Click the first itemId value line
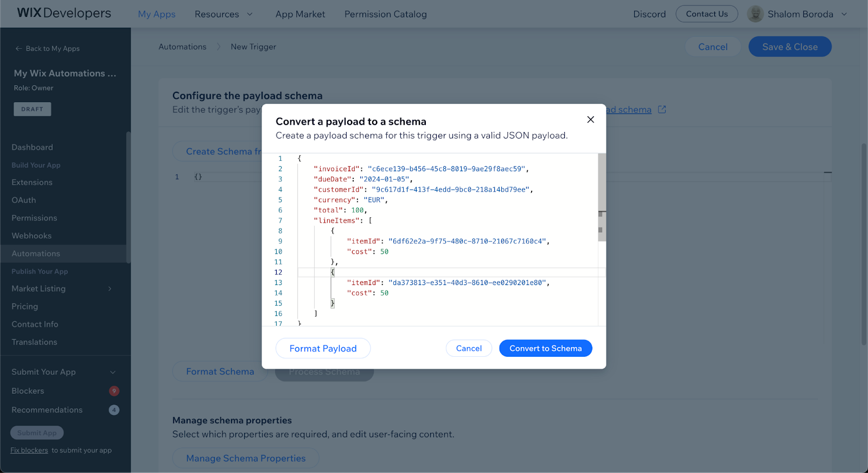This screenshot has height=473, width=868. point(448,241)
